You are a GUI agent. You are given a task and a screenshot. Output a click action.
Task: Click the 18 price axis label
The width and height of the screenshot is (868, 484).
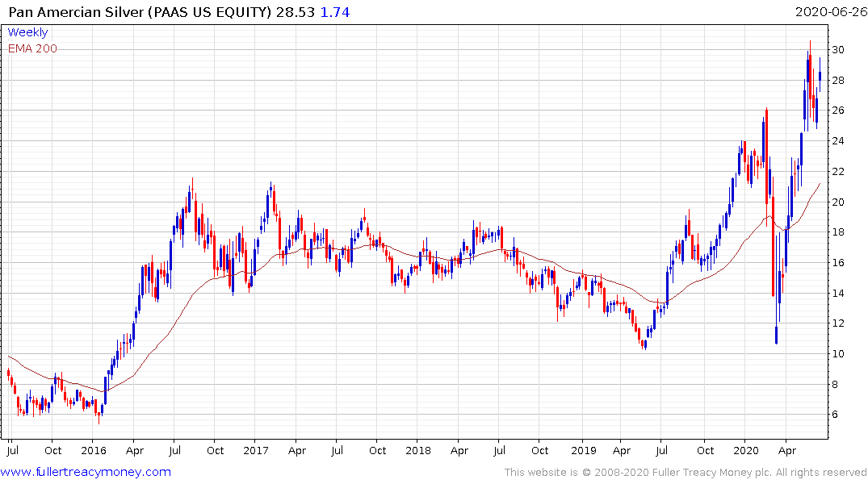(x=838, y=232)
